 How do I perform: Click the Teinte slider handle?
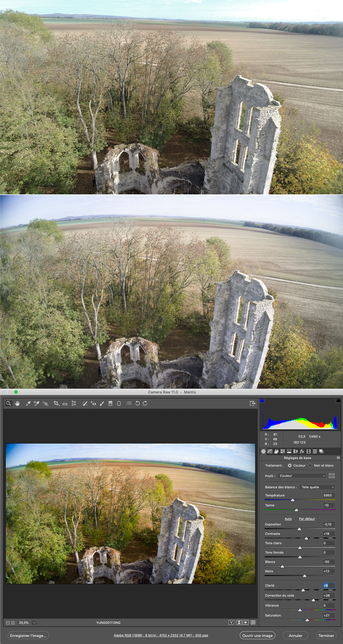pos(296,510)
